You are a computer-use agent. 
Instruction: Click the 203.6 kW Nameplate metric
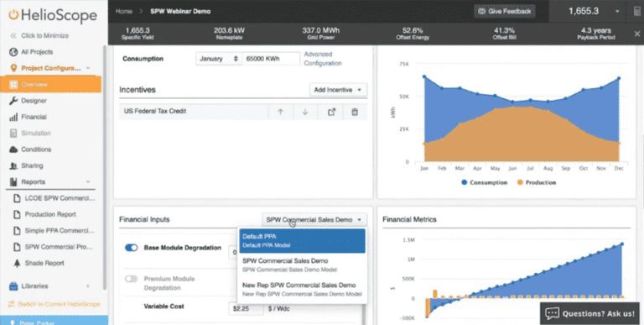228,34
